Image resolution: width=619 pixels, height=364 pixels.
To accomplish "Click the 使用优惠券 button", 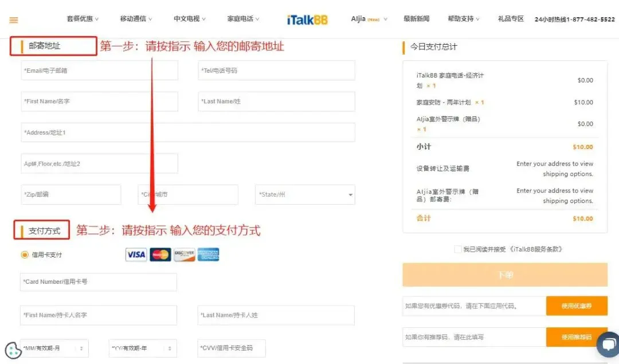I will click(576, 306).
